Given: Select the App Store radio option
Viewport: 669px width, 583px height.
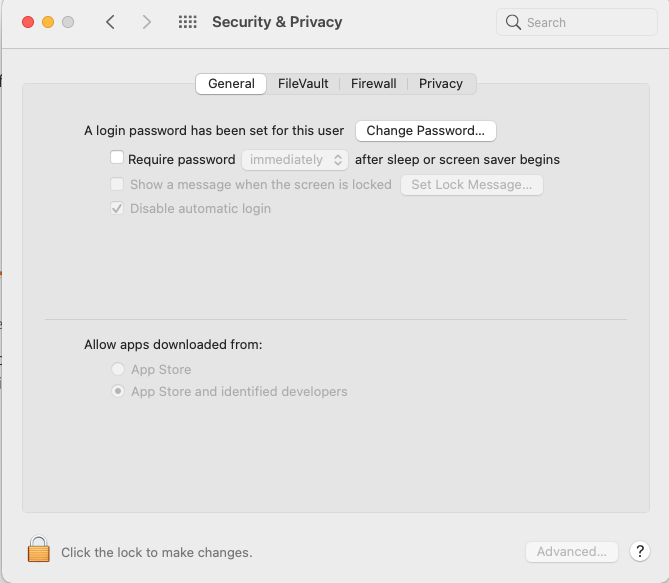Looking at the screenshot, I should pyautogui.click(x=119, y=369).
